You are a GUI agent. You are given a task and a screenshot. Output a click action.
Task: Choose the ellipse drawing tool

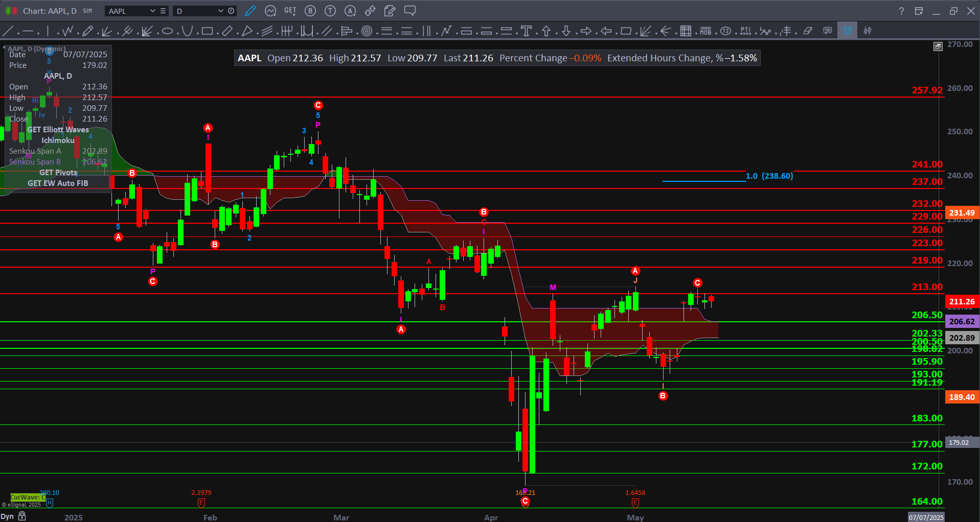(x=167, y=31)
